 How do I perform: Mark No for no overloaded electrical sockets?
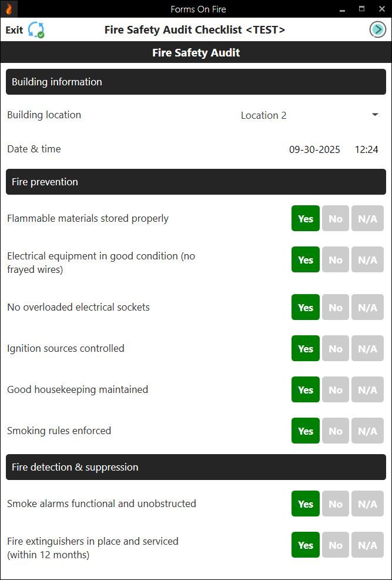335,307
